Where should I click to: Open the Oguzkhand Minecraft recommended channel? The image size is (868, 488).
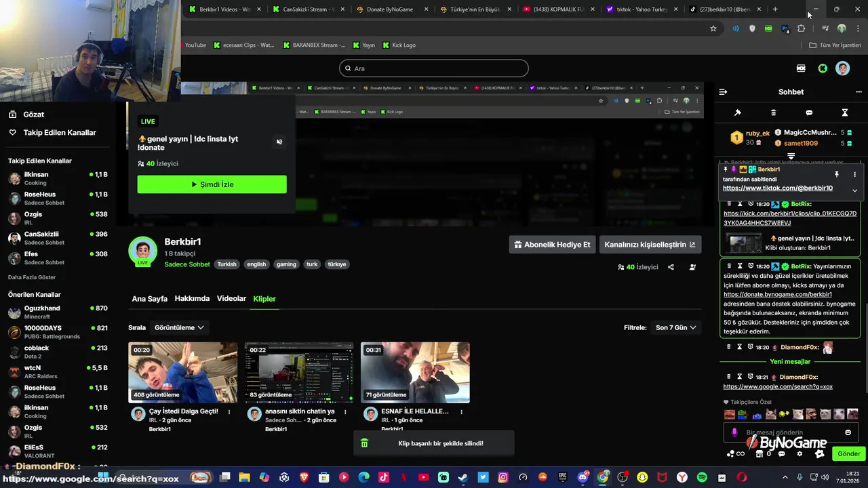tap(58, 312)
